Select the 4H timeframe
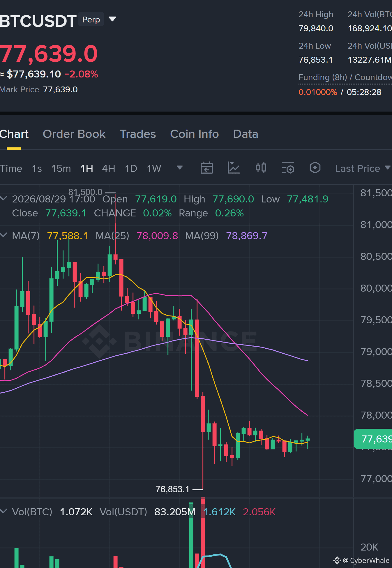This screenshot has height=568, width=392. [x=109, y=168]
